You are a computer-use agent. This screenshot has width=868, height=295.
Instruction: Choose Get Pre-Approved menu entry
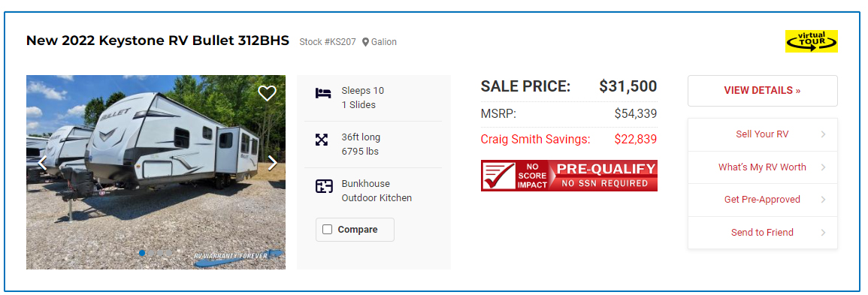click(762, 200)
